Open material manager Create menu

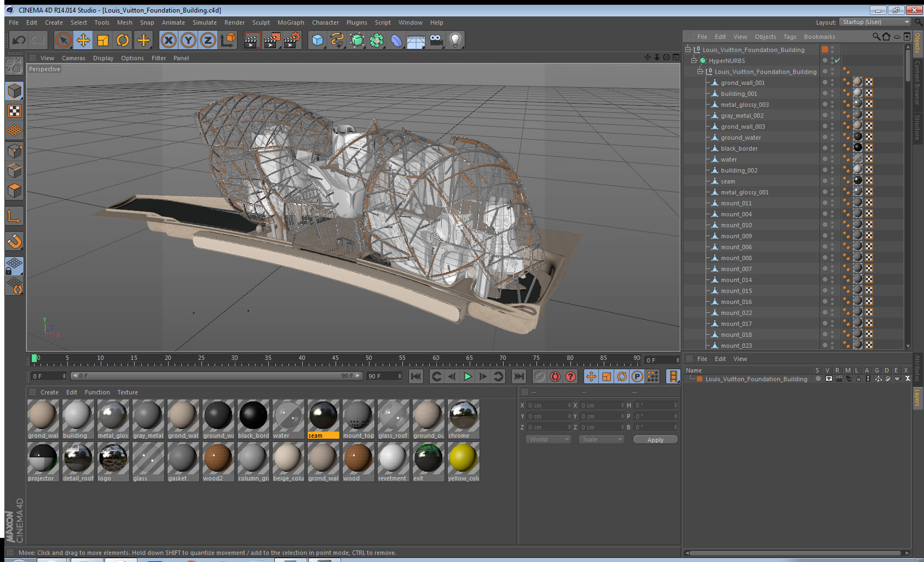pos(49,392)
